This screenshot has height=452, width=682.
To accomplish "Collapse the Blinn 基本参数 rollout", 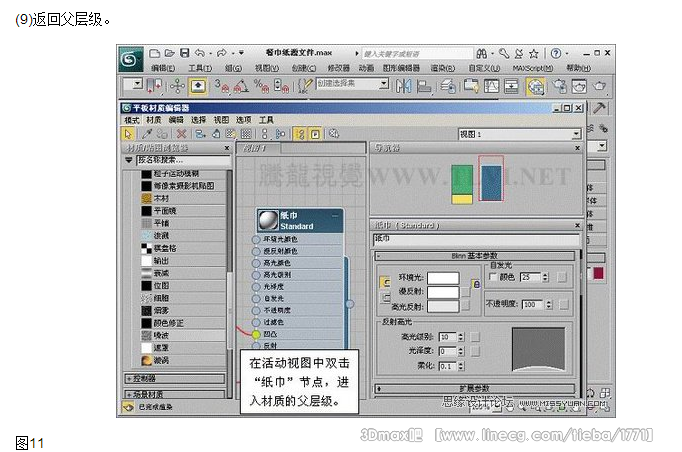I will click(474, 256).
